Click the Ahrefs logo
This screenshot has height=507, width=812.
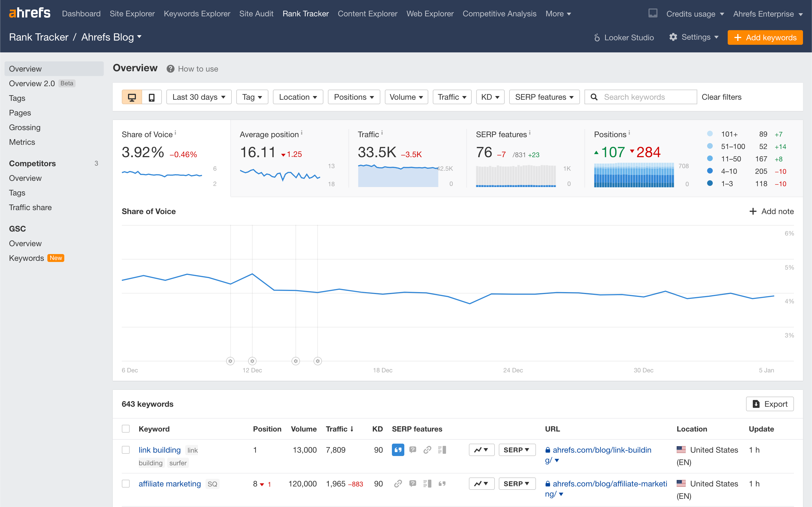pyautogui.click(x=30, y=14)
